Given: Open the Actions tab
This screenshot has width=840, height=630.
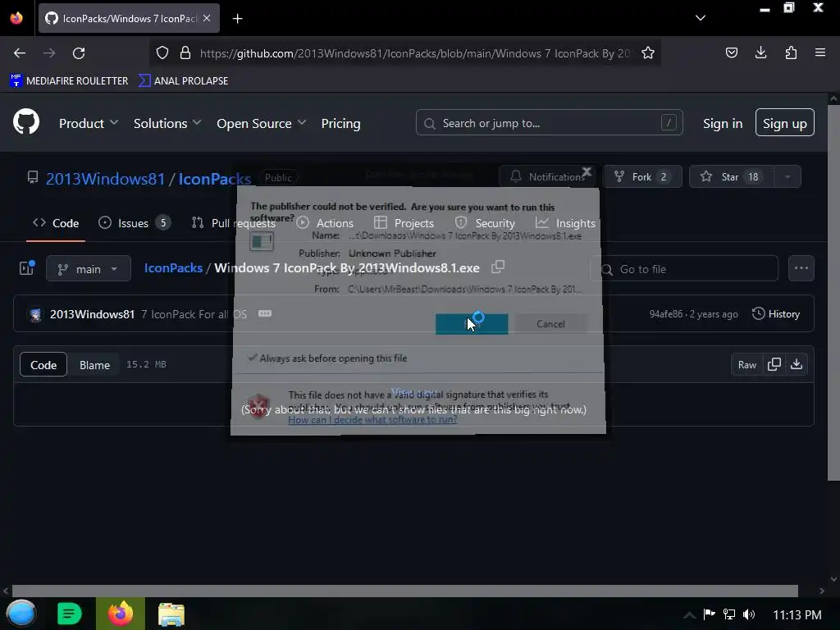Looking at the screenshot, I should [x=325, y=223].
